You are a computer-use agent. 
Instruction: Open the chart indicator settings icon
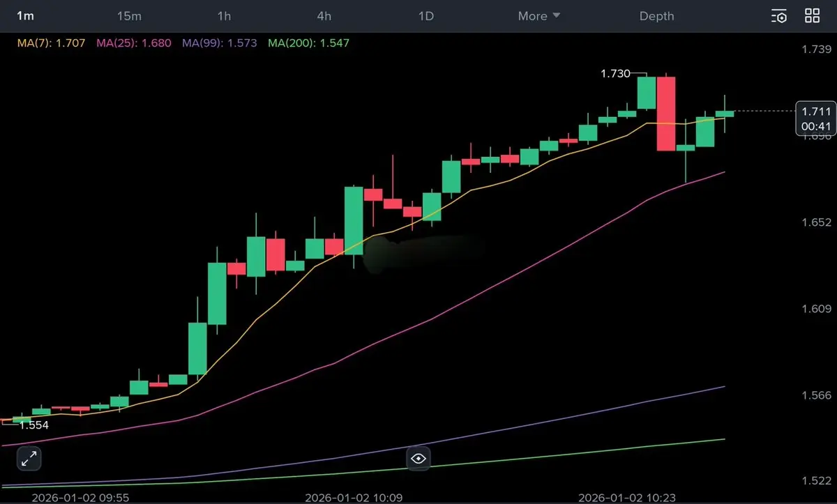[x=779, y=16]
